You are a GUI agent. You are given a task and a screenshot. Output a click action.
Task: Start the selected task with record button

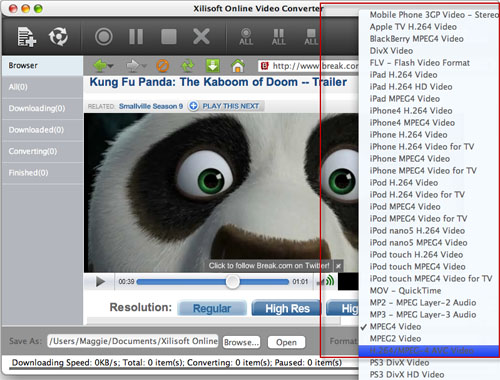(104, 36)
